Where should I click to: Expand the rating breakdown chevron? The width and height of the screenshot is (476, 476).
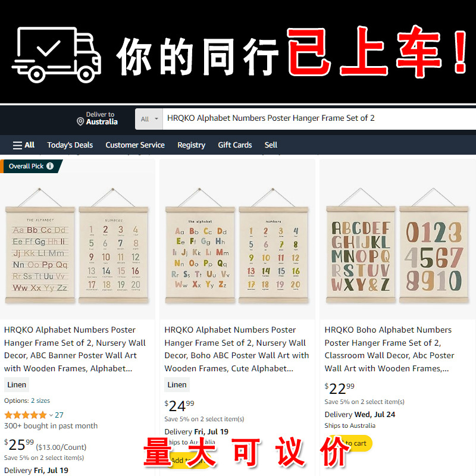pos(51,415)
